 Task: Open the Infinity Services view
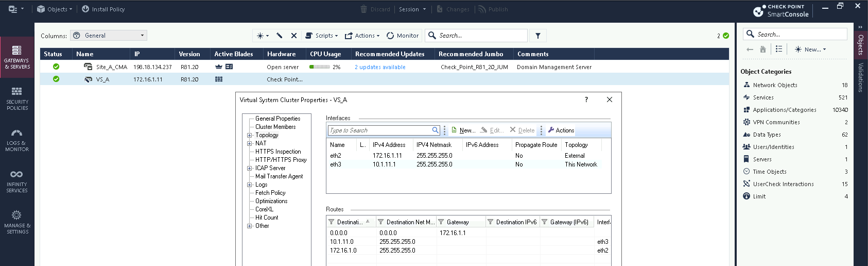tap(17, 181)
